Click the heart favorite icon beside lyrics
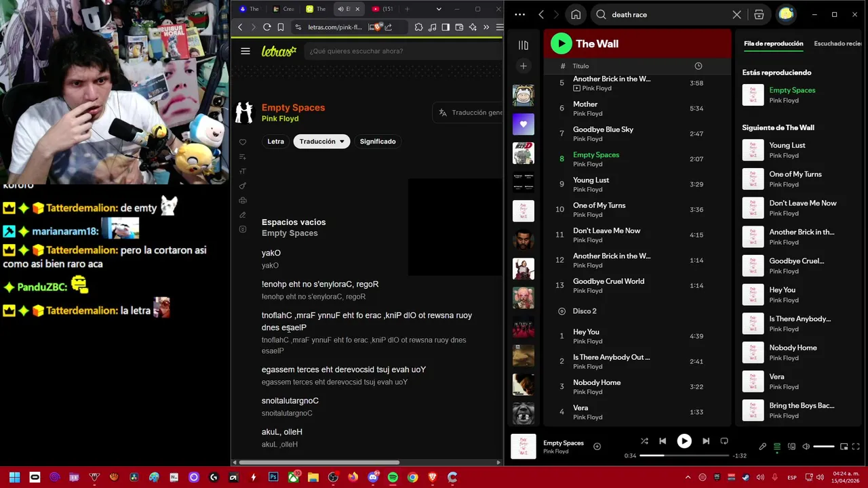868x488 pixels. click(x=243, y=142)
